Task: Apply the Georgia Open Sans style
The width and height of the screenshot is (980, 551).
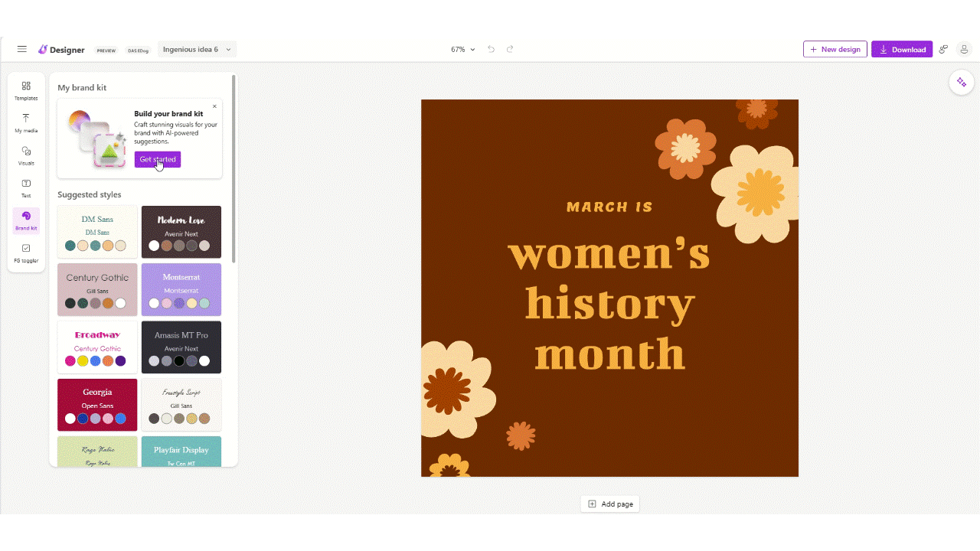Action: tap(97, 405)
